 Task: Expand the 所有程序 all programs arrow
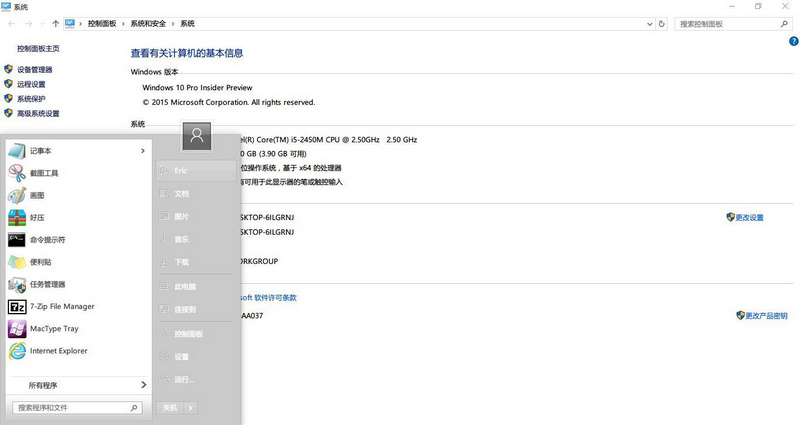click(144, 385)
